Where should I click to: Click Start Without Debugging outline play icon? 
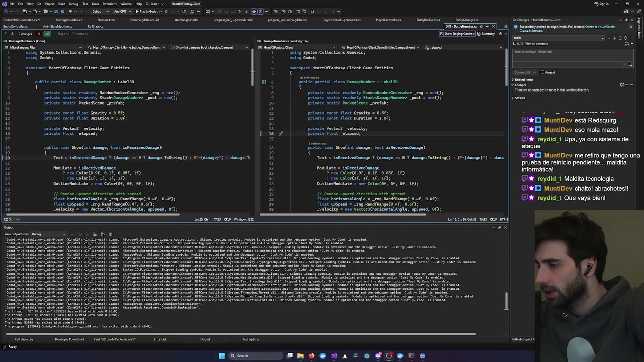pos(166,11)
